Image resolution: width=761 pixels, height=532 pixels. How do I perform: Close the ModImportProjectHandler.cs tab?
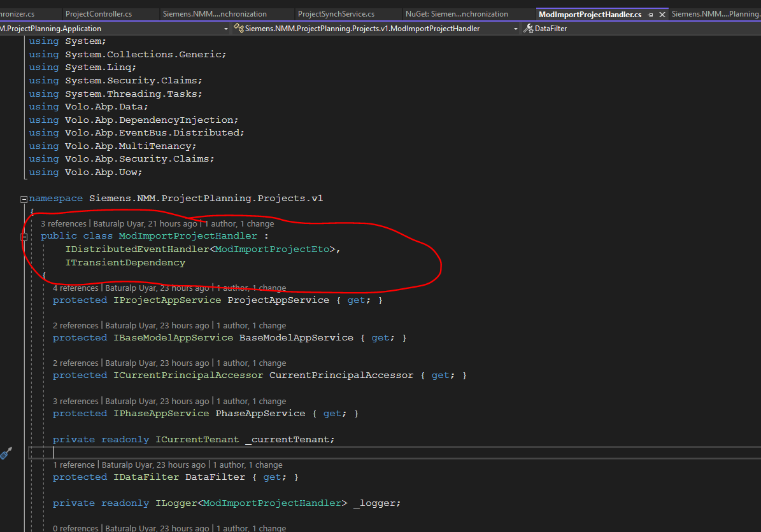pos(662,14)
